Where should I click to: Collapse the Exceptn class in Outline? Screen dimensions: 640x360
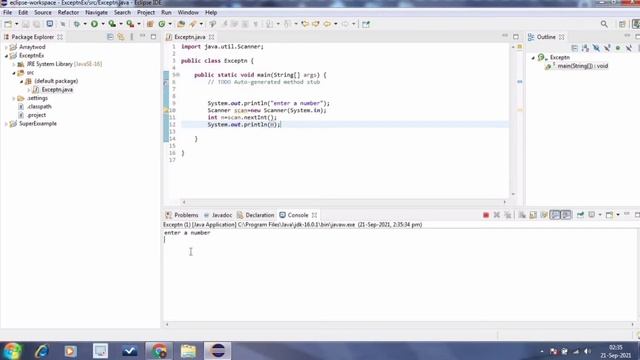pos(533,58)
